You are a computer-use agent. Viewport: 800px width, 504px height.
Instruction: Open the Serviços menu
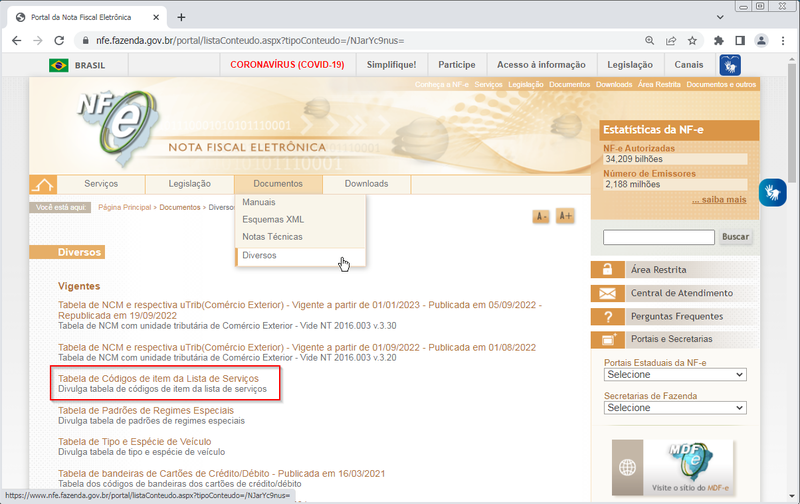click(x=101, y=184)
